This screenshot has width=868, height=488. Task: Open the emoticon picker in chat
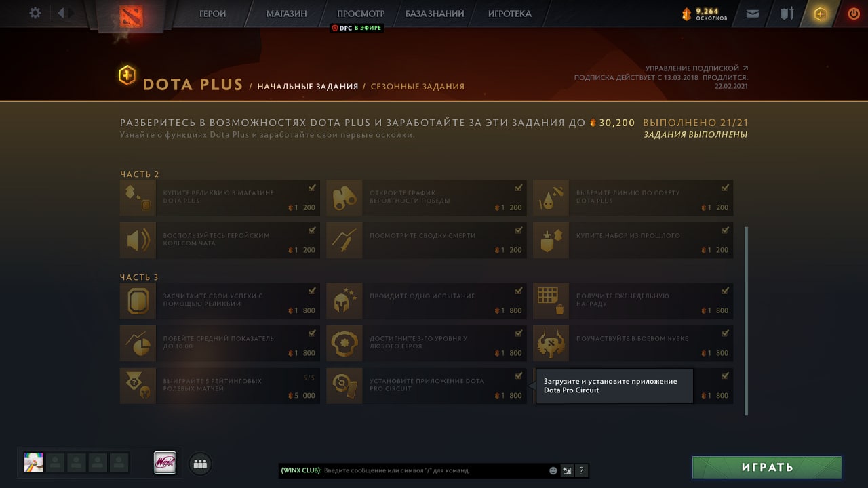pyautogui.click(x=553, y=470)
